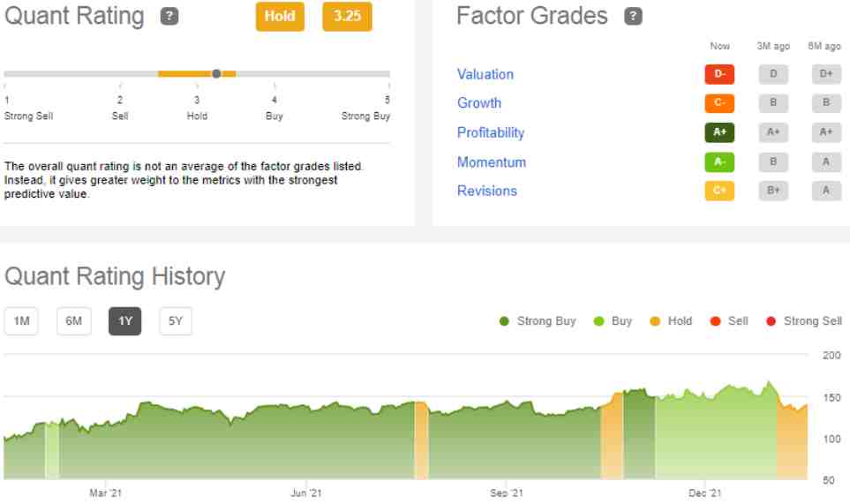Click the current Momentum A- grade badge
Viewport: 850px width, 504px height.
coord(719,162)
